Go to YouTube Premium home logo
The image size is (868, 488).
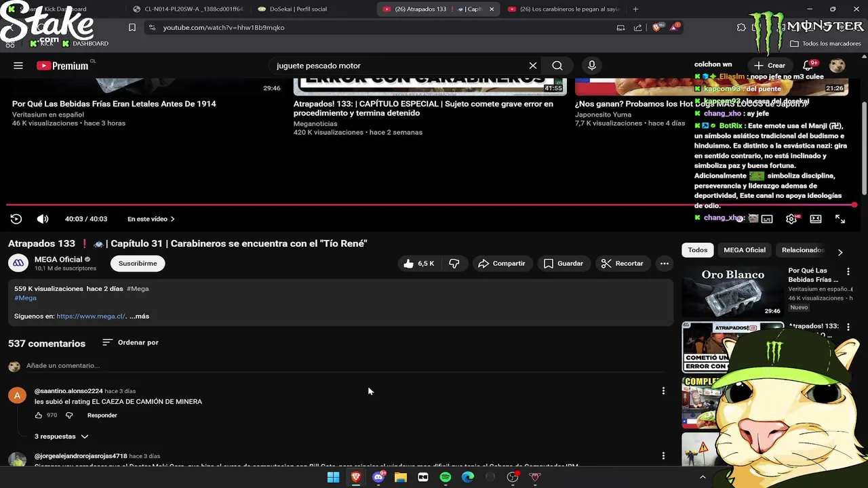point(62,66)
